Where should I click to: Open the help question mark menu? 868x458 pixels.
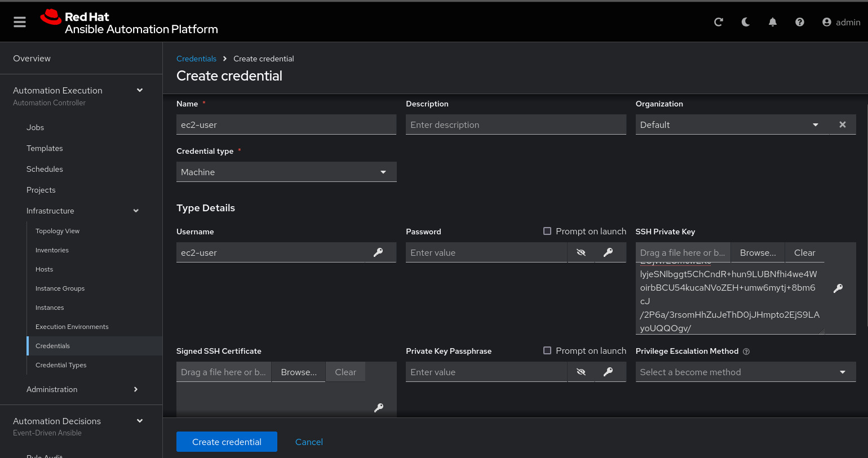tap(800, 22)
